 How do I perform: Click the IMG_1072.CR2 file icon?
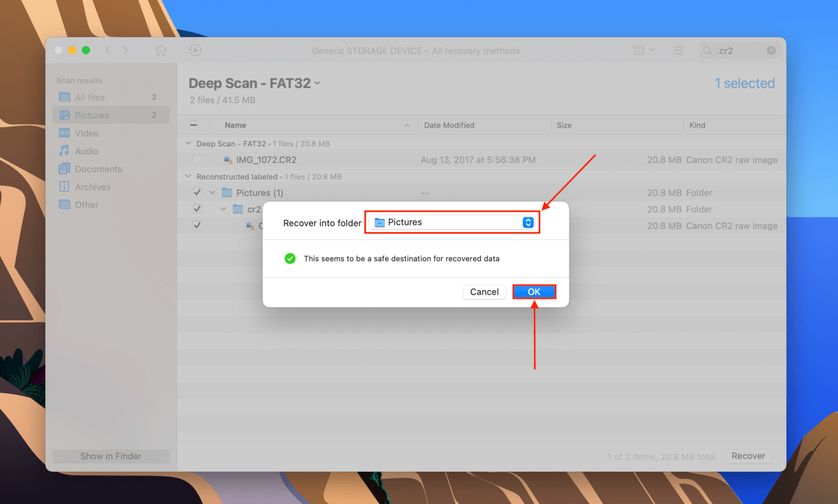click(227, 160)
